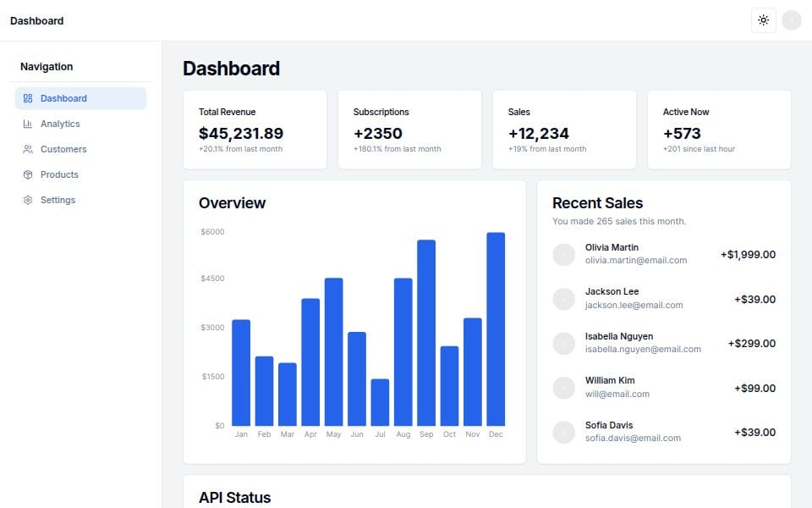Click the Products box icon

(x=27, y=174)
